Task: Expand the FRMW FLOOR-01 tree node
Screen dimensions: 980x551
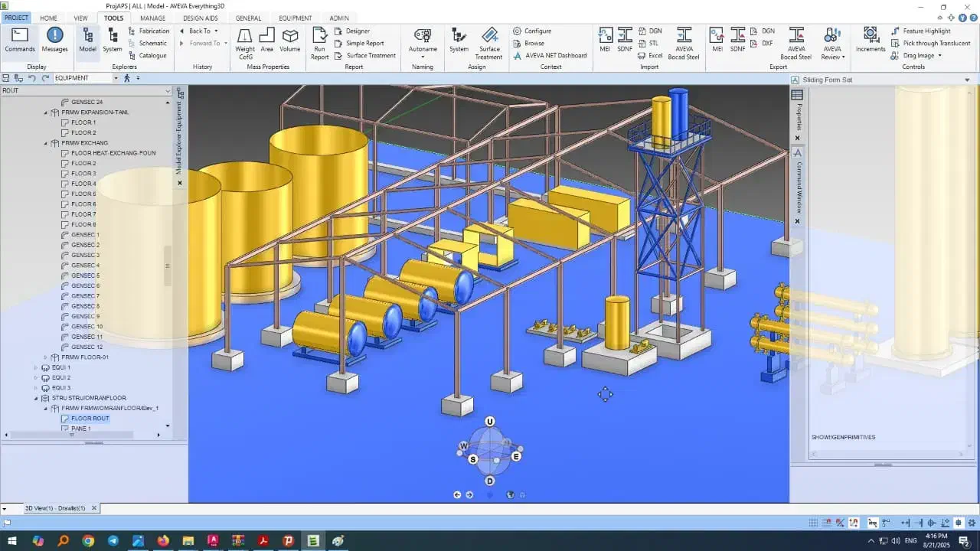Action: 45,357
